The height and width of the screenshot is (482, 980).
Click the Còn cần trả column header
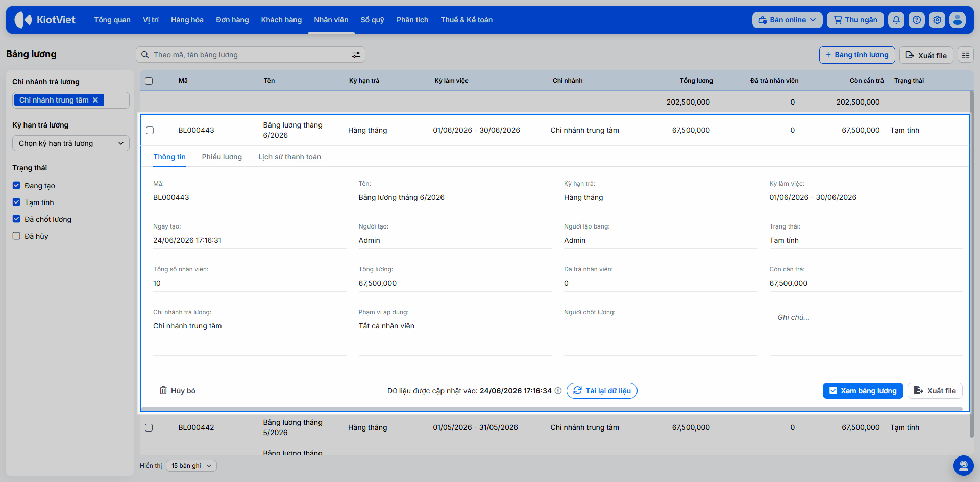pyautogui.click(x=867, y=81)
